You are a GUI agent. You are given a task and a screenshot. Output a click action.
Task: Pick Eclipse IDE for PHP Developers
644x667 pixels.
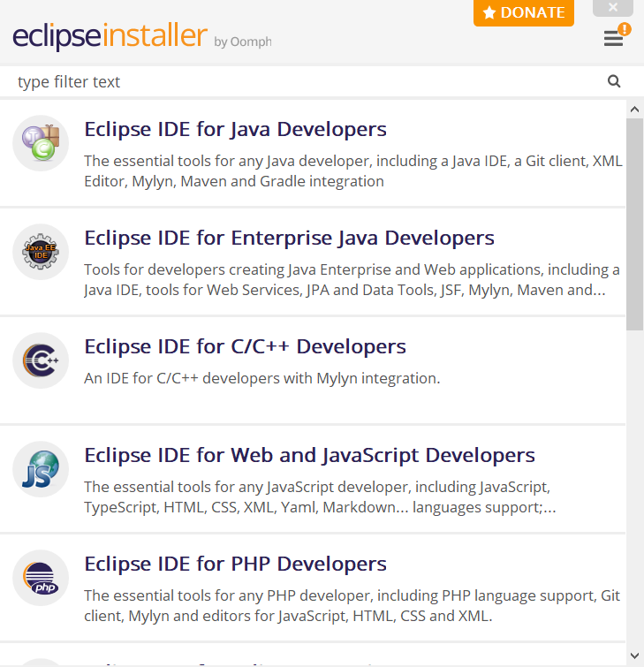click(x=235, y=564)
